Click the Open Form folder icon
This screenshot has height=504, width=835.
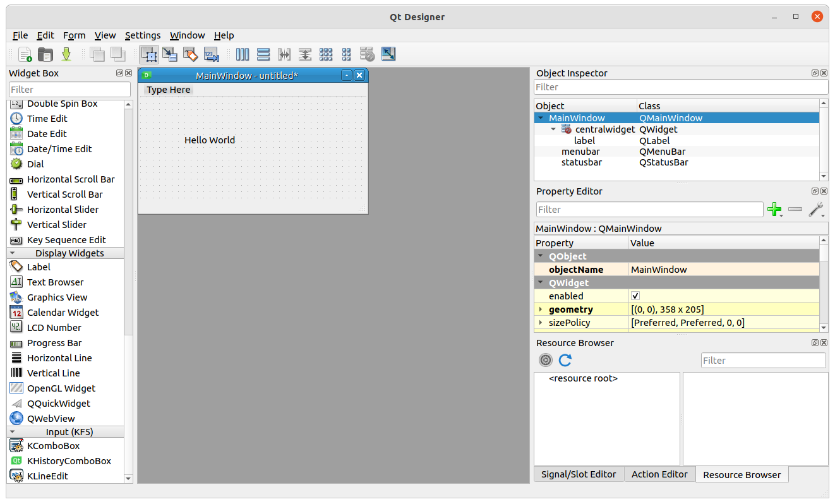[x=45, y=54]
